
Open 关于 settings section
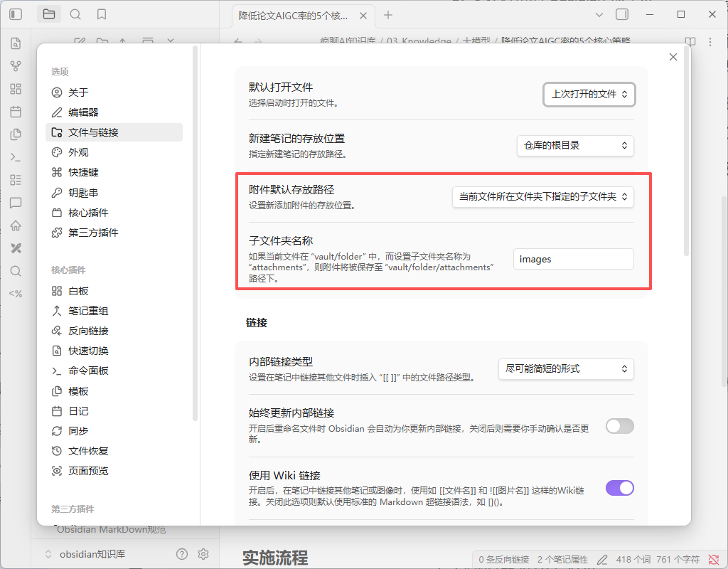click(x=114, y=92)
